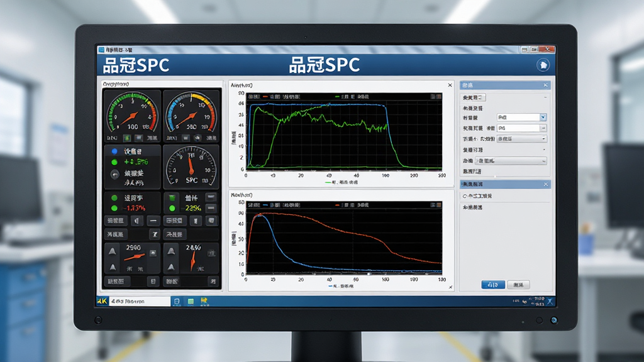Toggle the green square indicator under the SPC gauge
Viewport: 644px width, 362px height.
point(172,198)
